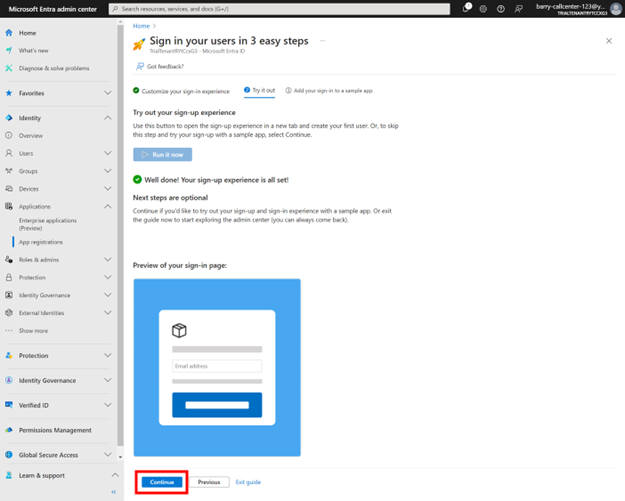Click the Favorites star icon
The image size is (625, 501).
[x=9, y=93]
